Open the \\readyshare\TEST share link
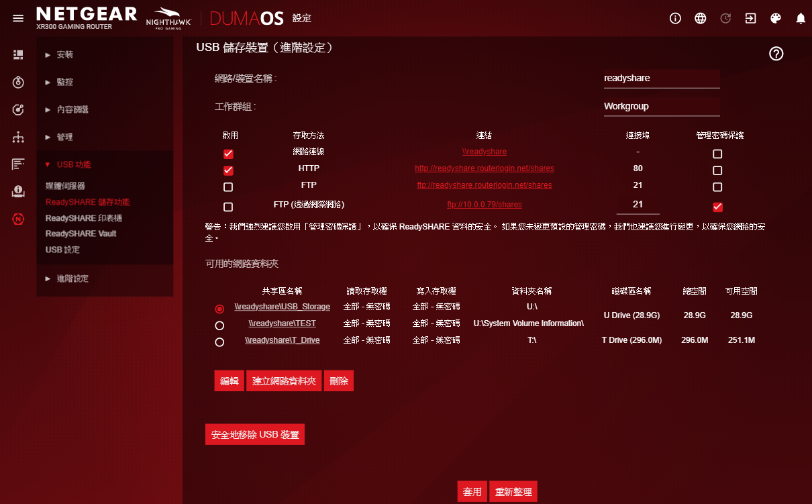 click(x=283, y=323)
